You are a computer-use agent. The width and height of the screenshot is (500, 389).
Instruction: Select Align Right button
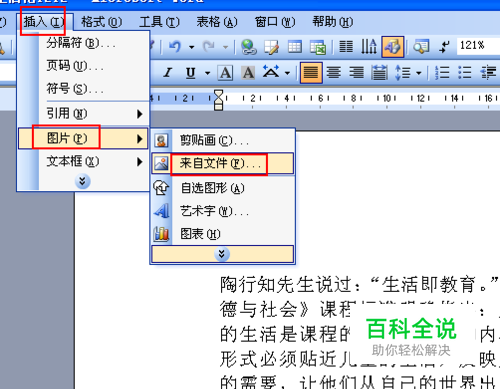tap(356, 72)
